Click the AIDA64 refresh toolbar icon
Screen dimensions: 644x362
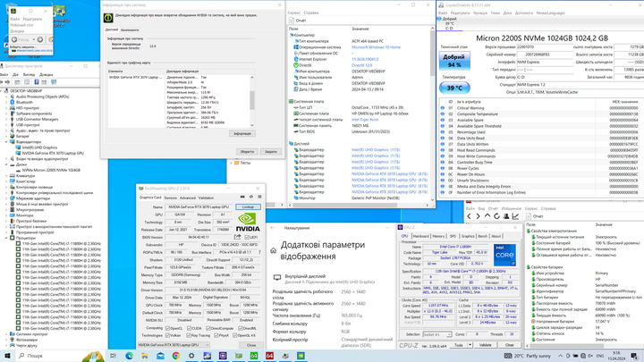(x=496, y=216)
